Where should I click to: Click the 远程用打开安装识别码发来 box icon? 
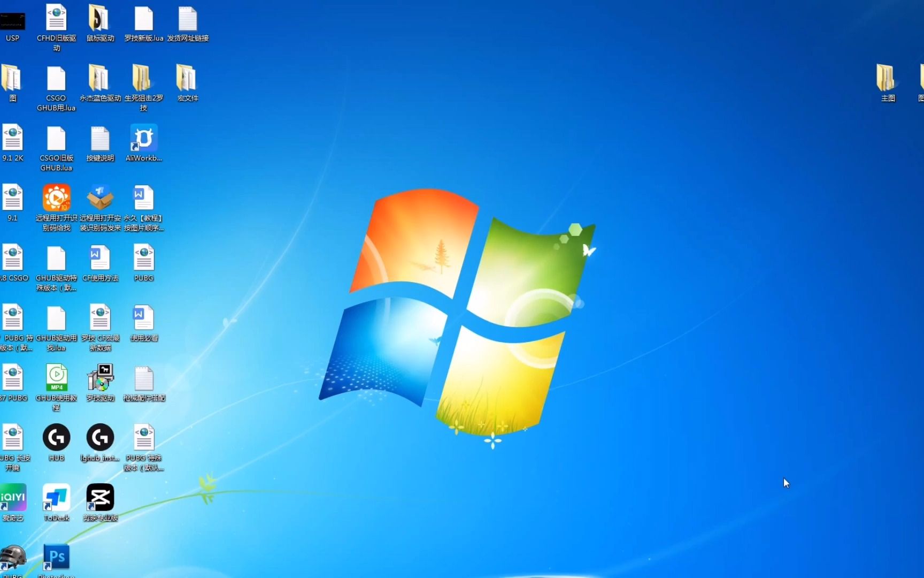point(100,197)
